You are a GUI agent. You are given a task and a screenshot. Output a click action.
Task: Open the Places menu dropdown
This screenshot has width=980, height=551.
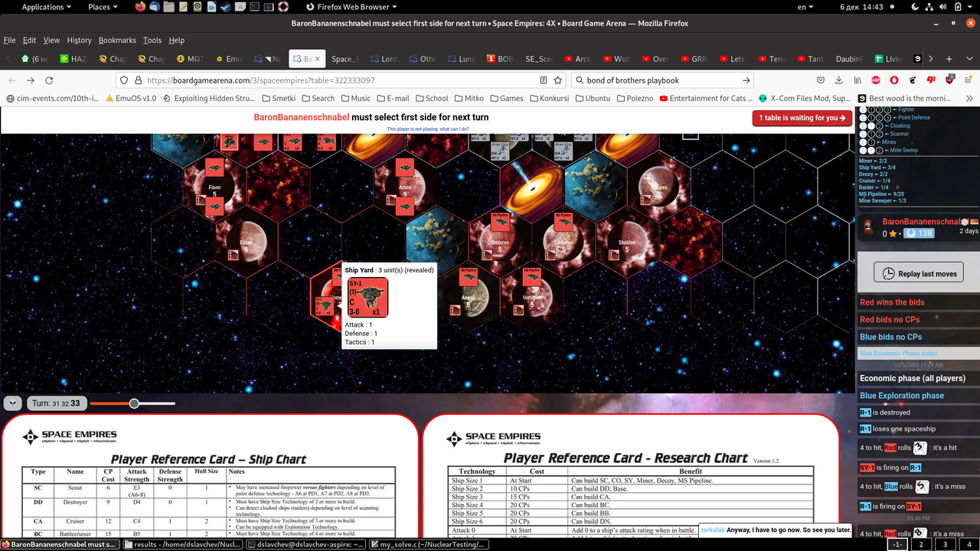point(103,7)
